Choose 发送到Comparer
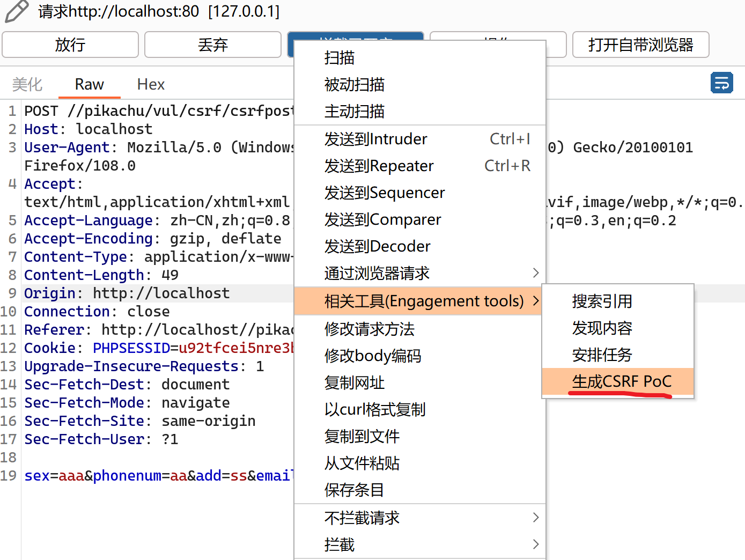745x560 pixels. click(420, 219)
